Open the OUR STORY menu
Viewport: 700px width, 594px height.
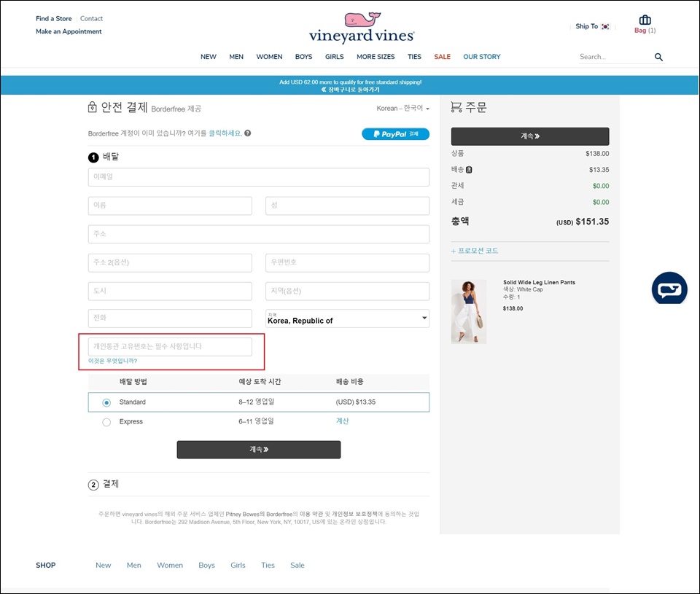[482, 57]
